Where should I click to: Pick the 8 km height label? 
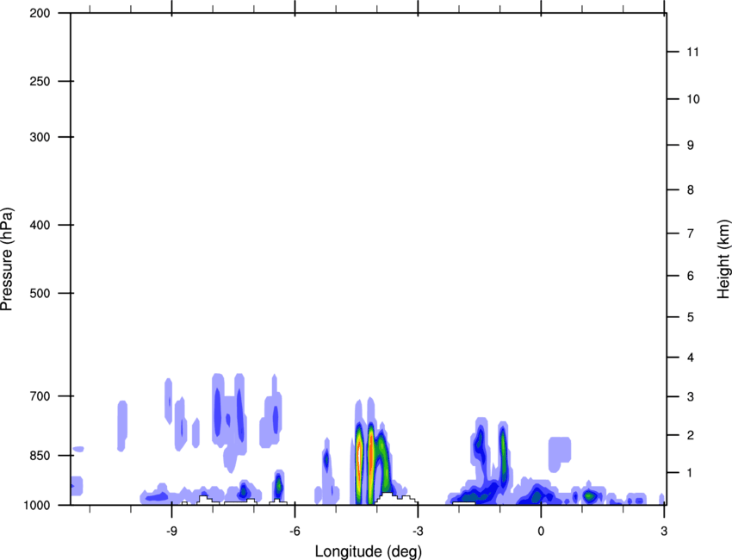click(x=691, y=190)
